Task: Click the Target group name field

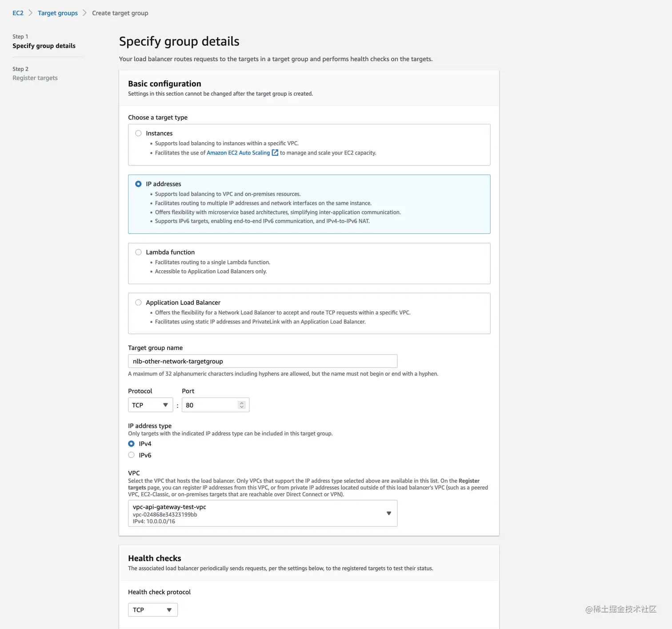Action: (x=262, y=361)
